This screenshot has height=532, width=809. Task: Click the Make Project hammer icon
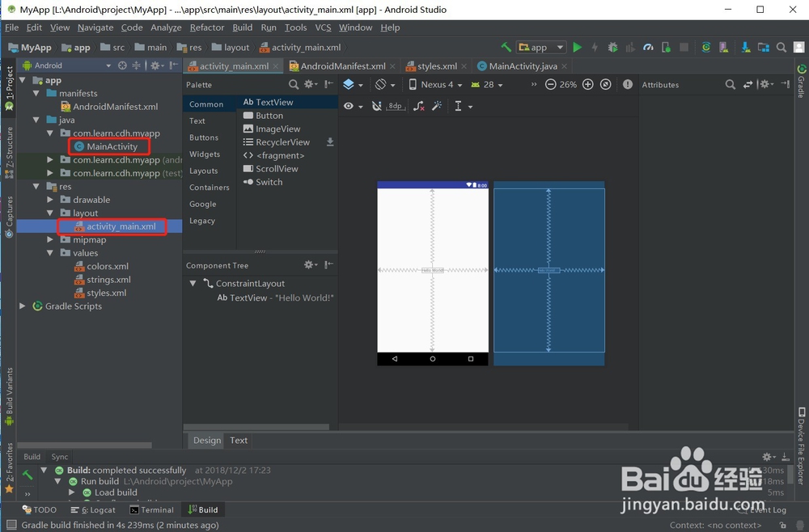pyautogui.click(x=506, y=48)
